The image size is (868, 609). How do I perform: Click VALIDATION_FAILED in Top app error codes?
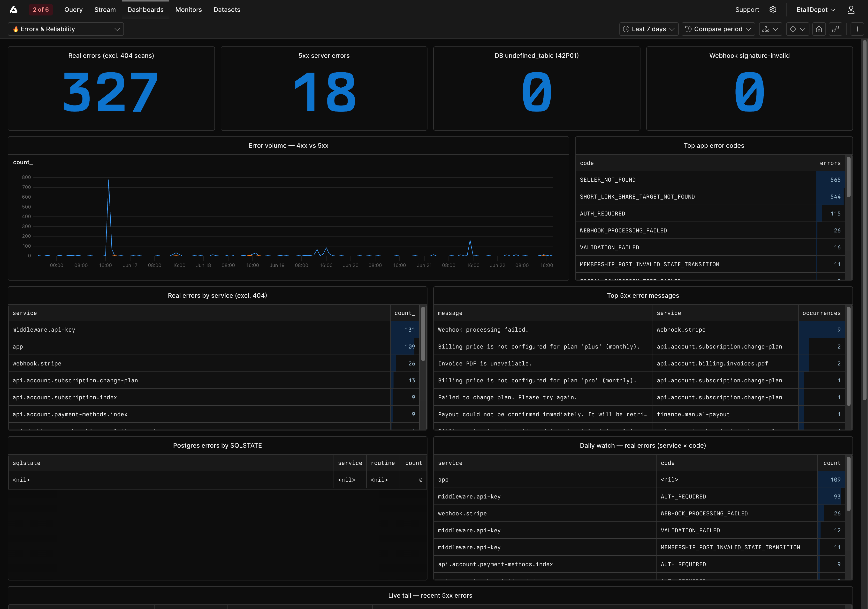(x=609, y=247)
